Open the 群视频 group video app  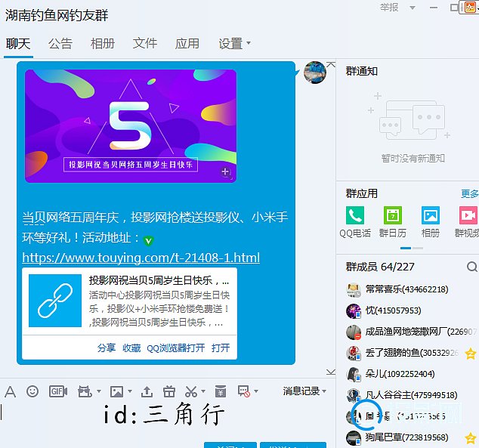pos(468,221)
